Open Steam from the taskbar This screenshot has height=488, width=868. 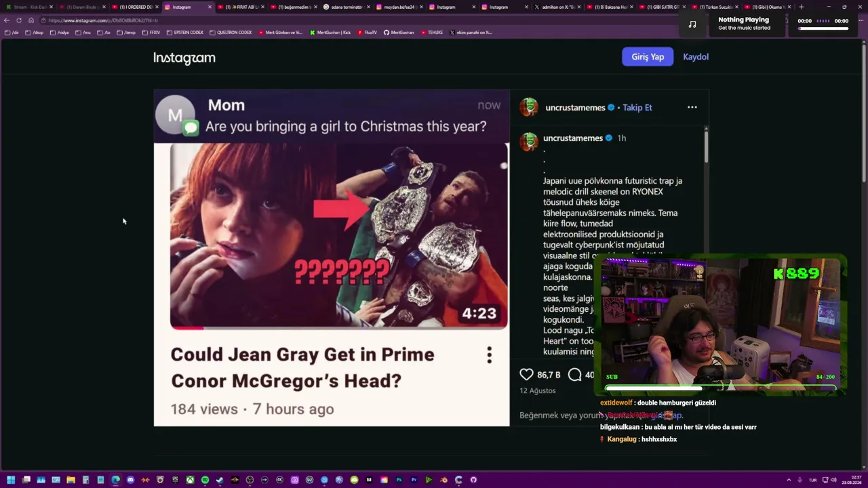220,480
